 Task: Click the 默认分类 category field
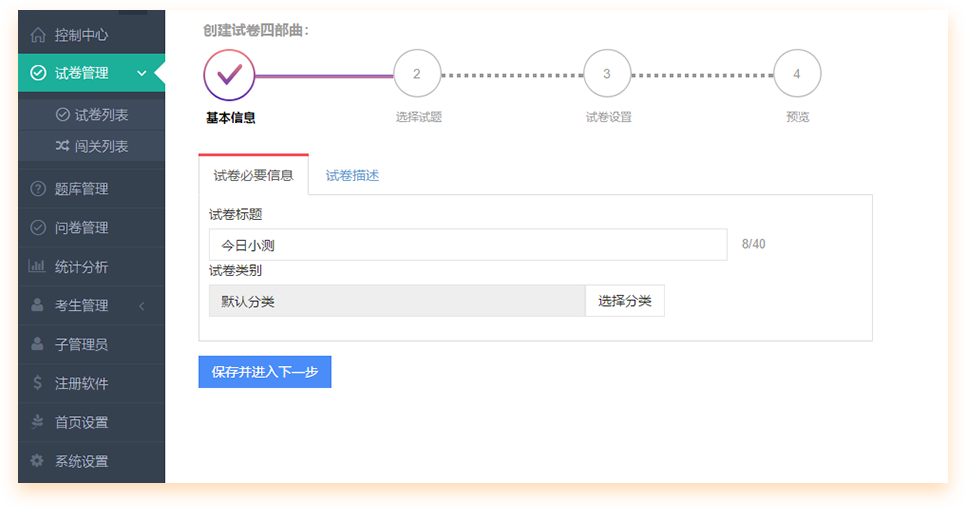pos(397,301)
